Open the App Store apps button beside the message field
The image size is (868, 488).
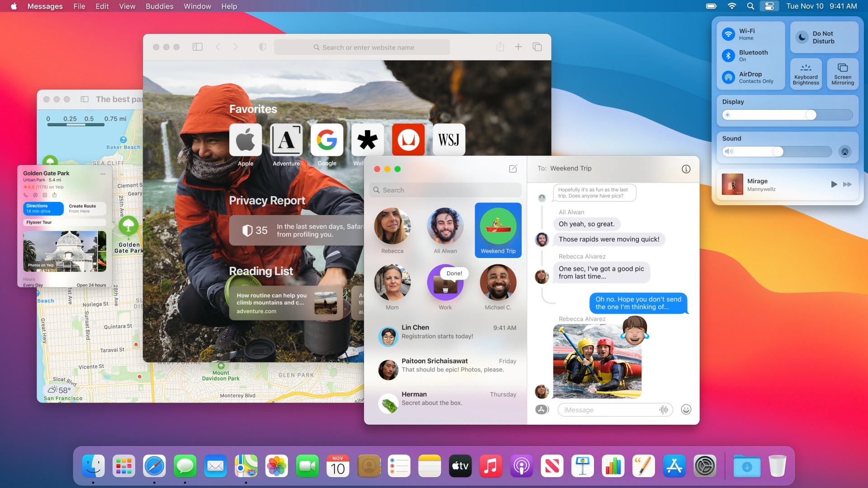click(x=542, y=409)
